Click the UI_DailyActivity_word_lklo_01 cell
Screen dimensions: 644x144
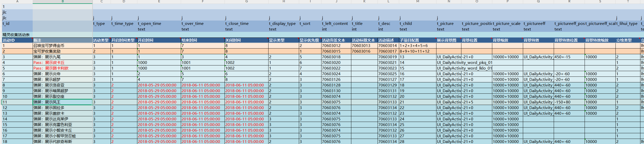point(464,68)
